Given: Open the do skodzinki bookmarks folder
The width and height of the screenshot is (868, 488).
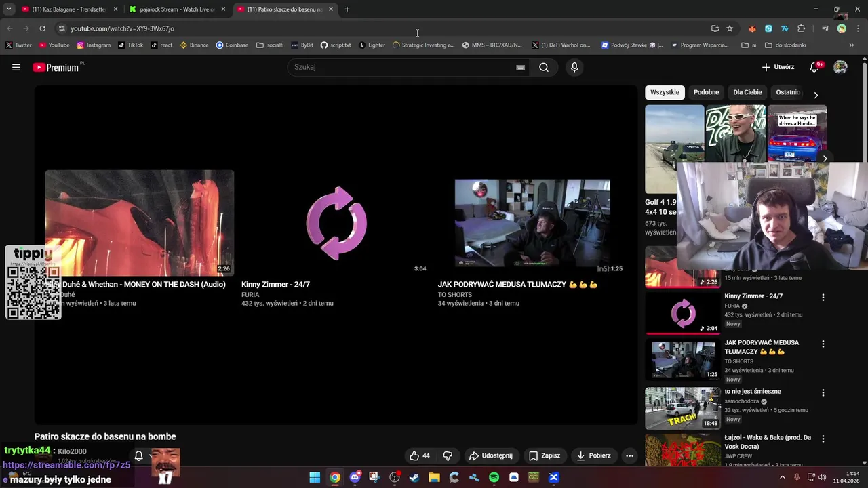Looking at the screenshot, I should coord(785,45).
